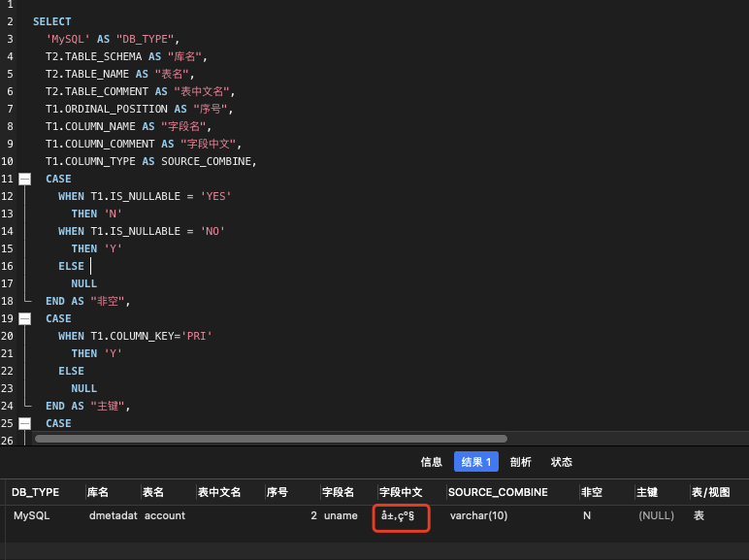Click the 主键 column header
Image resolution: width=749 pixels, height=560 pixels.
pos(647,492)
